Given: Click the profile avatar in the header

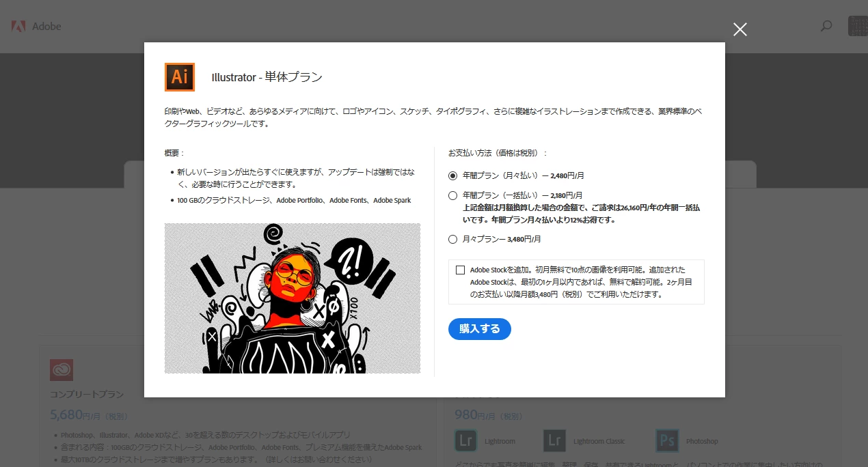Looking at the screenshot, I should point(858,26).
